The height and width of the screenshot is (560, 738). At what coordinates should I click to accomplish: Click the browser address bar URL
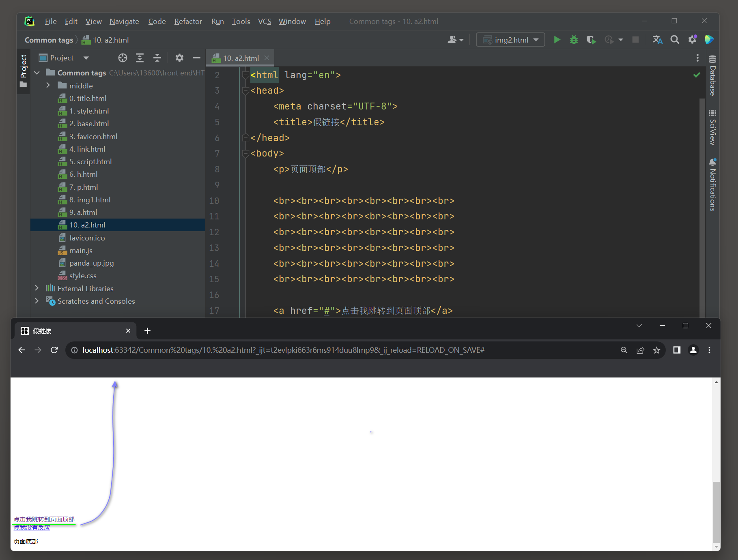283,350
